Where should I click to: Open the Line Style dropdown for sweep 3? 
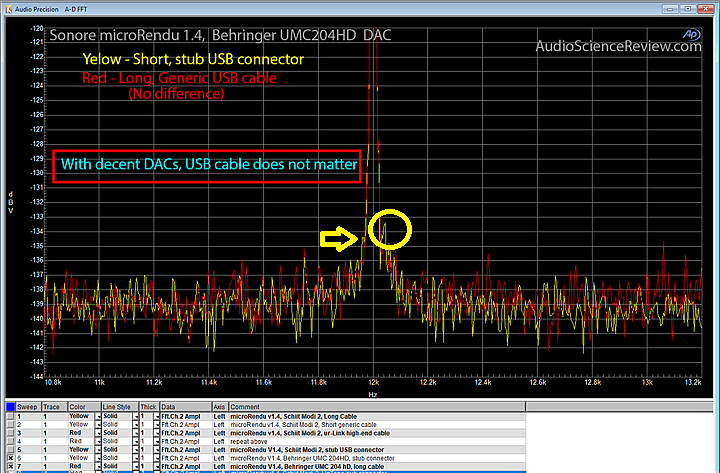(x=135, y=433)
